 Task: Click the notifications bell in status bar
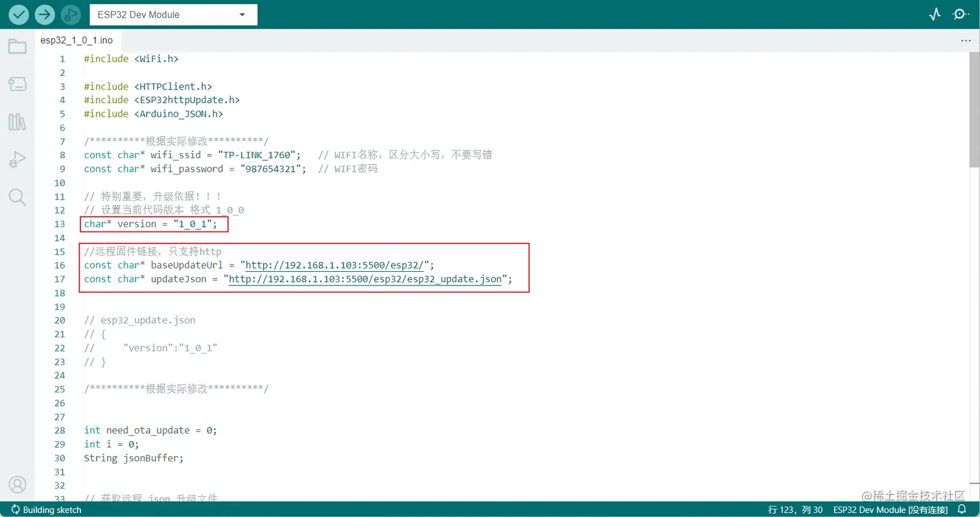[x=962, y=510]
